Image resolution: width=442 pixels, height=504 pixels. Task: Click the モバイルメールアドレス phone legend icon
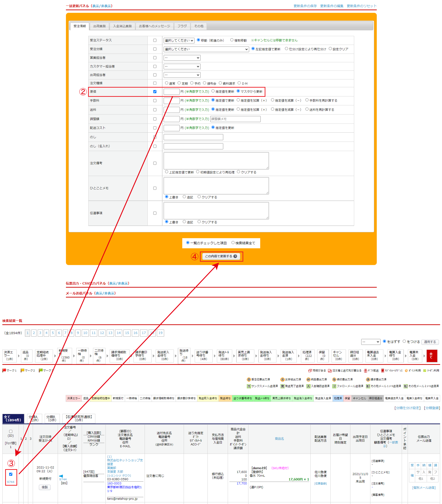(x=383, y=371)
